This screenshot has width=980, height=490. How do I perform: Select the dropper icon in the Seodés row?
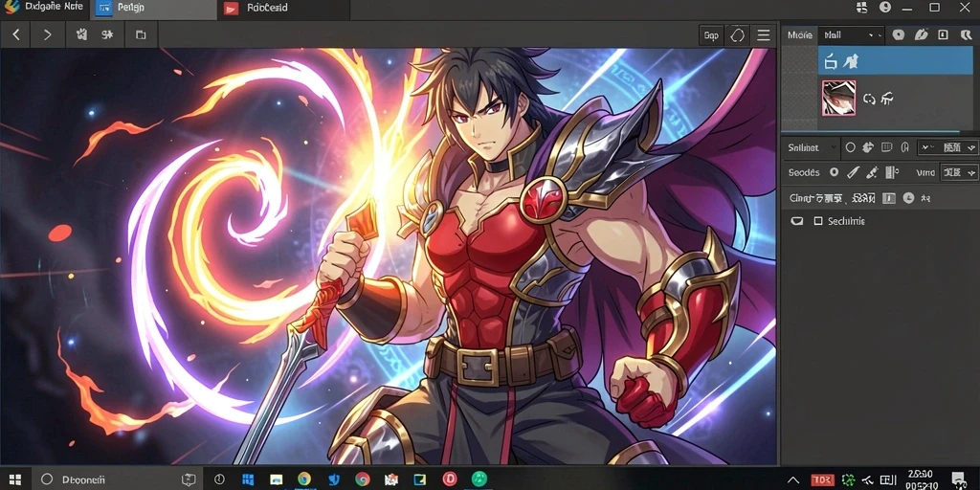(873, 172)
